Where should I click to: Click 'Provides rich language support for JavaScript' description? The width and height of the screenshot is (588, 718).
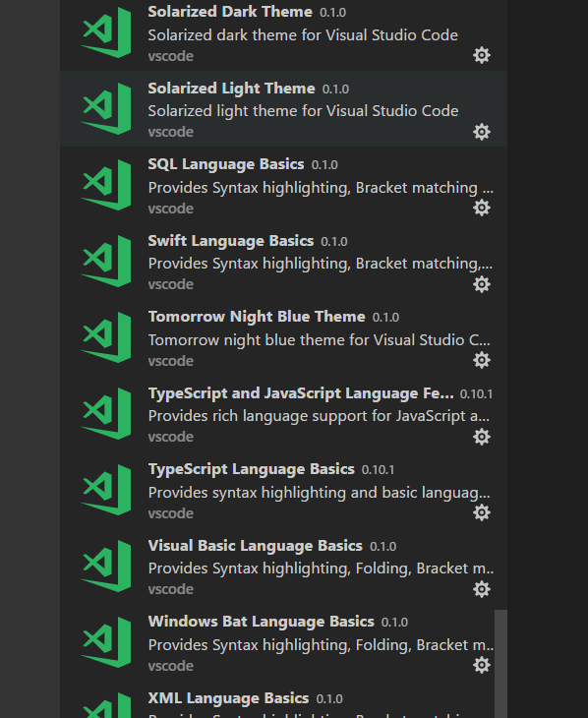coord(319,416)
